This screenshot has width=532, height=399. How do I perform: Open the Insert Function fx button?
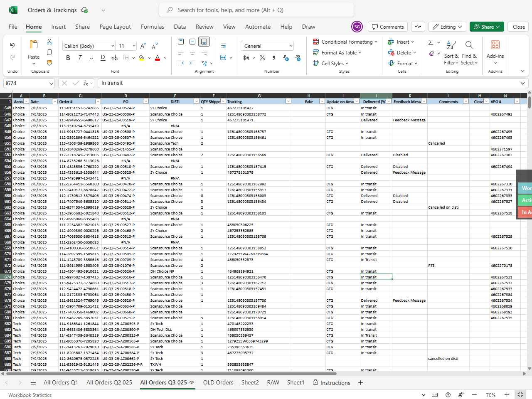[x=86, y=83]
